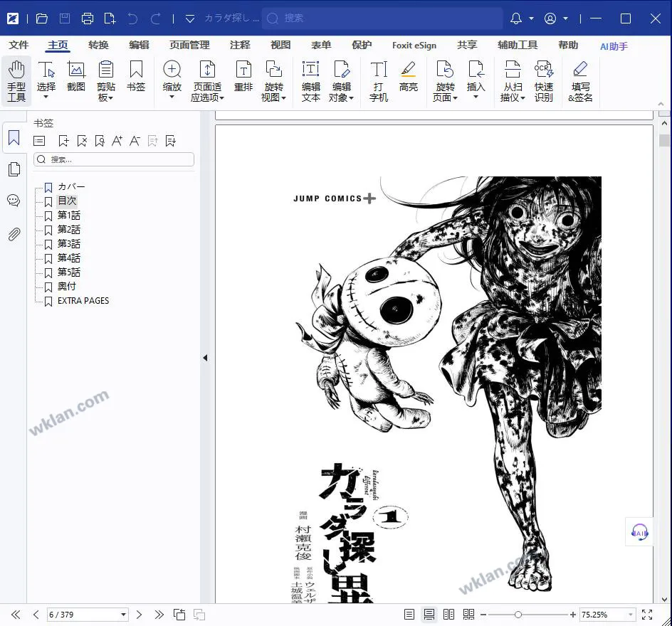Enter full screen mode

click(647, 615)
